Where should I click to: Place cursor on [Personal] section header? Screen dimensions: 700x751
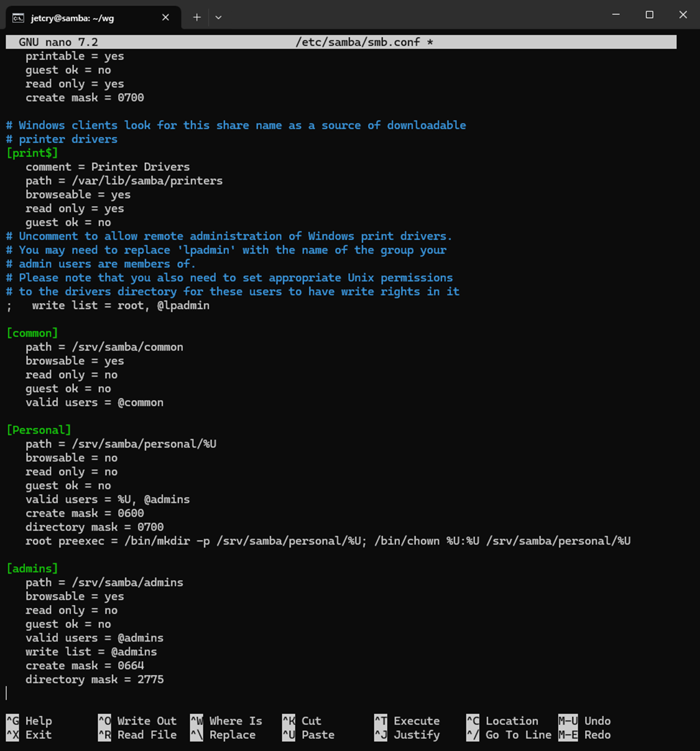pyautogui.click(x=39, y=430)
